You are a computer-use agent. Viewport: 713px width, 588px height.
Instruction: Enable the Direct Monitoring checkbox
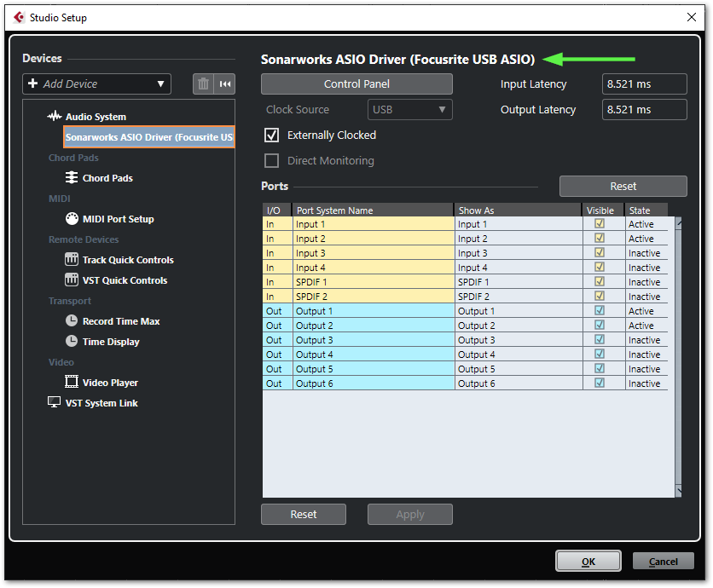point(271,160)
